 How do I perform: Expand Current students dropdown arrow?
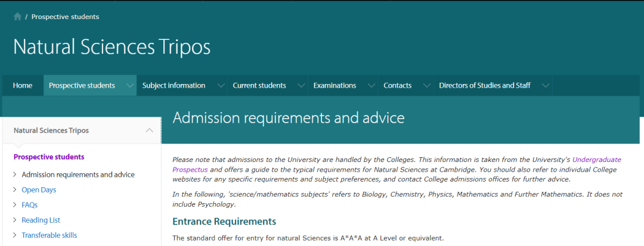(x=301, y=86)
